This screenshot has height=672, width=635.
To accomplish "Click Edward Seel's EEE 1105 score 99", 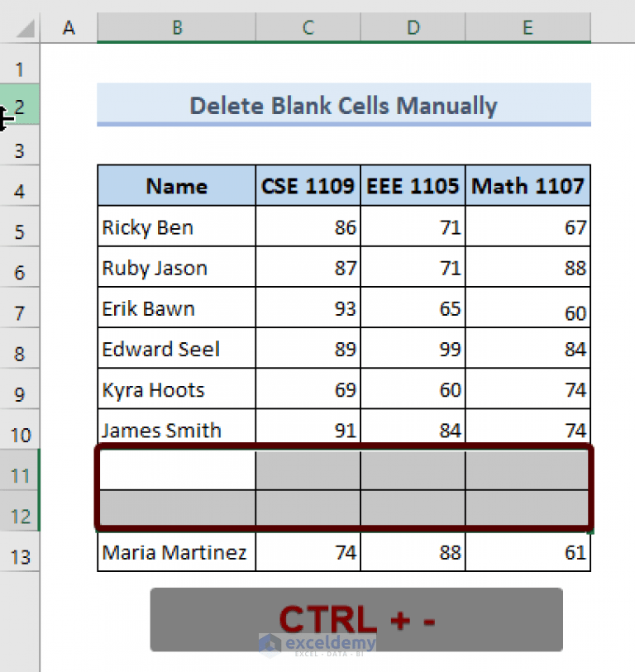I will 413,348.
